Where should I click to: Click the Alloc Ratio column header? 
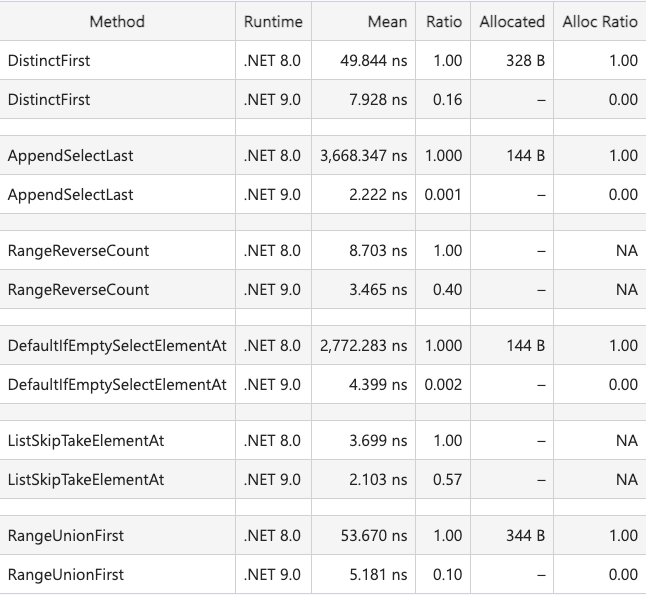click(x=600, y=21)
